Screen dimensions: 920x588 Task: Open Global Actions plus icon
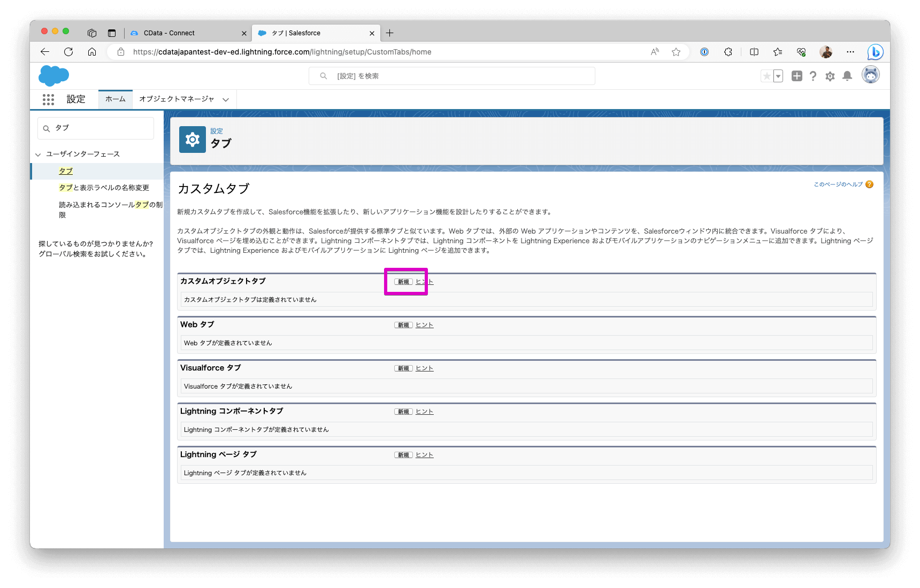pos(797,76)
